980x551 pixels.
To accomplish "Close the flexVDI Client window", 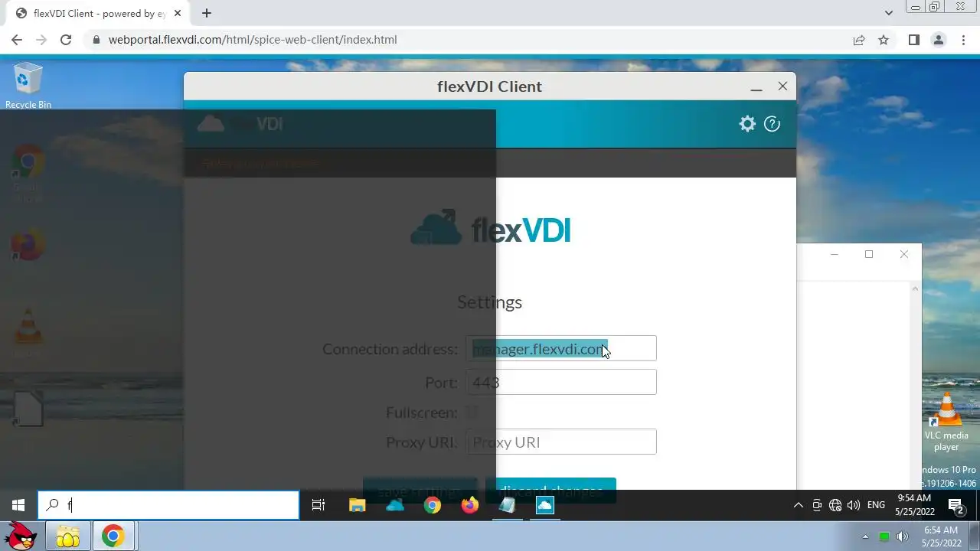I will (782, 86).
